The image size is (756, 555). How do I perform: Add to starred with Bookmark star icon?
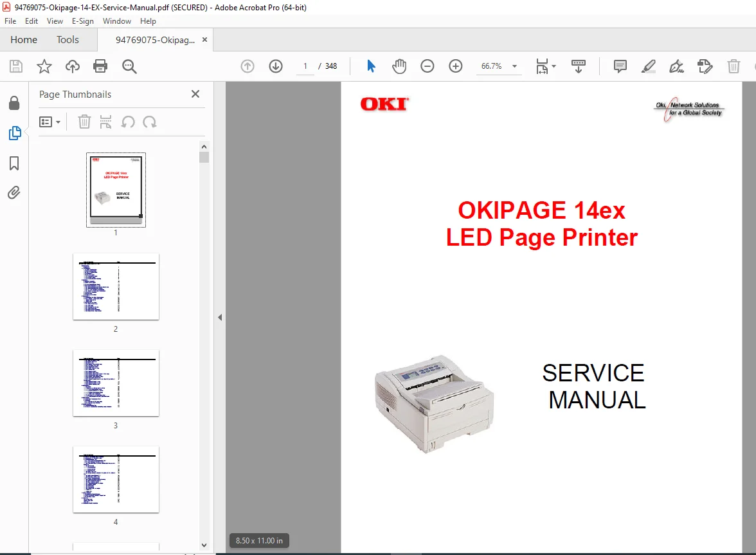[44, 66]
